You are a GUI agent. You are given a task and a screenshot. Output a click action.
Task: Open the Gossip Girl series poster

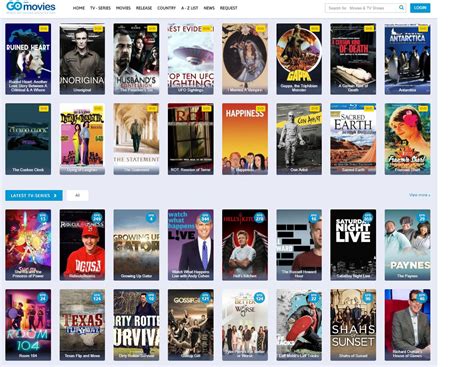(191, 325)
